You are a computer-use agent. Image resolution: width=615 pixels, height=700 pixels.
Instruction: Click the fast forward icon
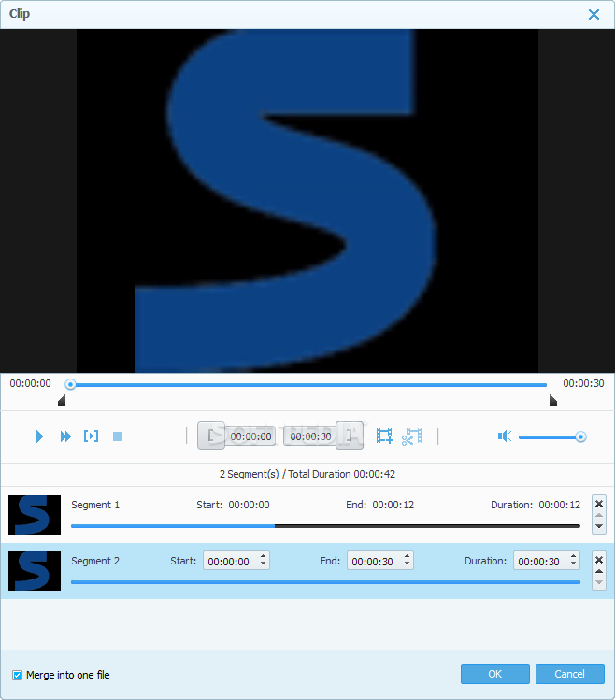click(65, 436)
